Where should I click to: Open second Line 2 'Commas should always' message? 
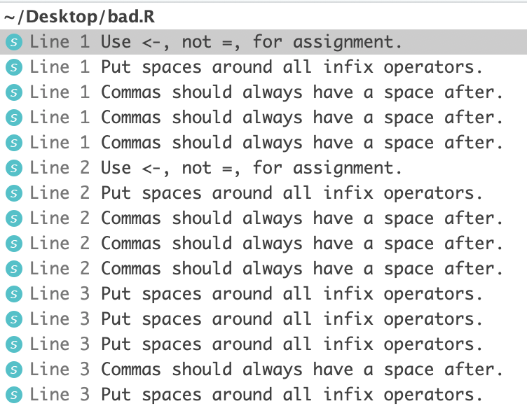(x=266, y=244)
